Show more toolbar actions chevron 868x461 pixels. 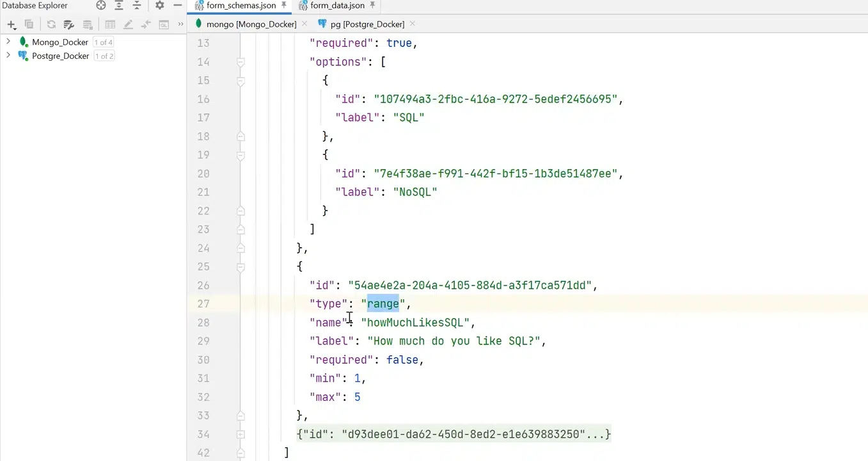coord(180,24)
